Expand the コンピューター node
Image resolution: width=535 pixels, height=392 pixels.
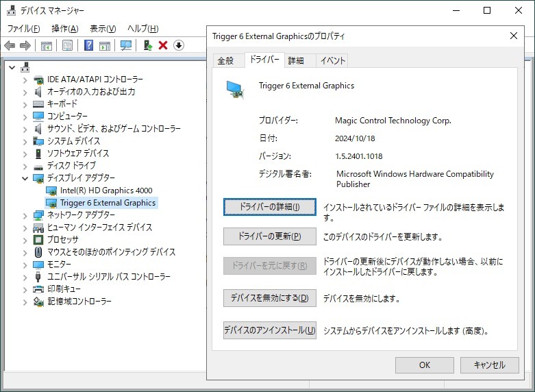25,117
